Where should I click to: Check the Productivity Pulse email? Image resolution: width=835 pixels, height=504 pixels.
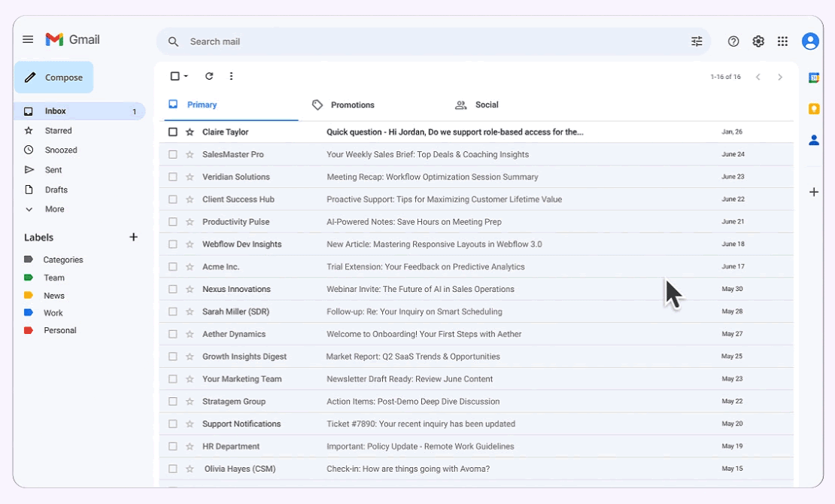(172, 222)
